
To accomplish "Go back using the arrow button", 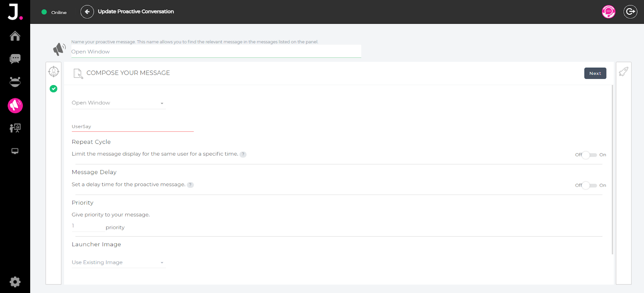I will 87,12.
